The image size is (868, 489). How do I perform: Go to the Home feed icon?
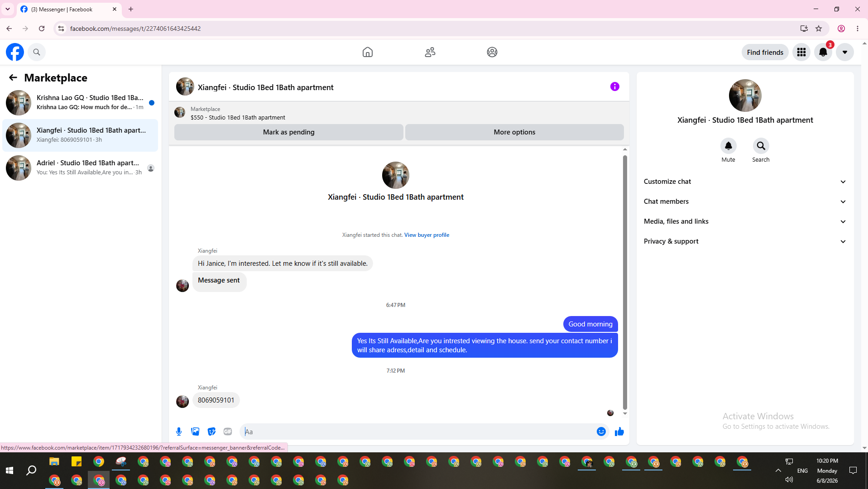click(368, 52)
